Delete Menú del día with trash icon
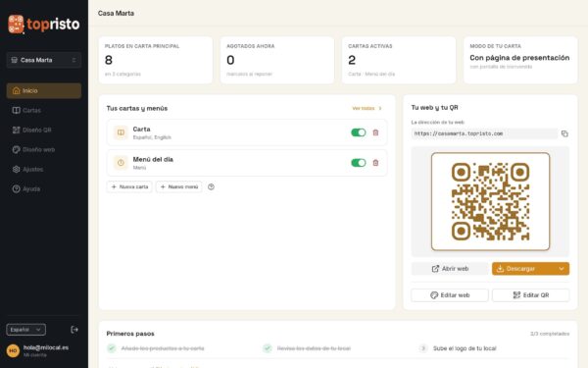Viewport: 588px width, 368px height. [375, 163]
